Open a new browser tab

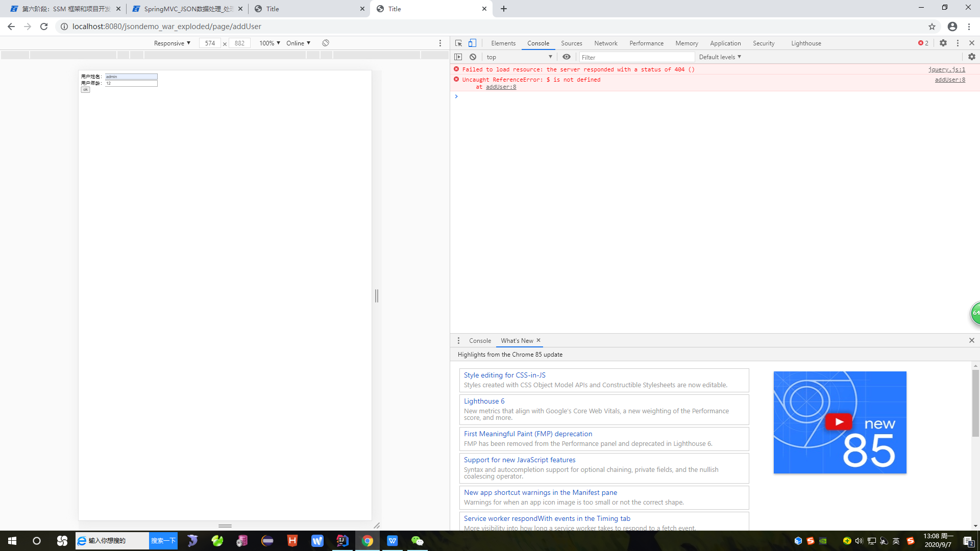tap(504, 9)
